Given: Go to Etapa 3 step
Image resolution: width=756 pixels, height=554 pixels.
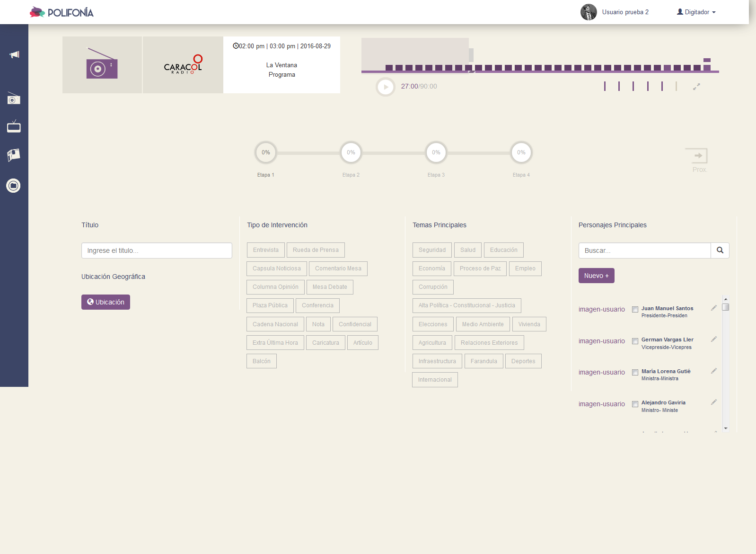Looking at the screenshot, I should tap(436, 152).
